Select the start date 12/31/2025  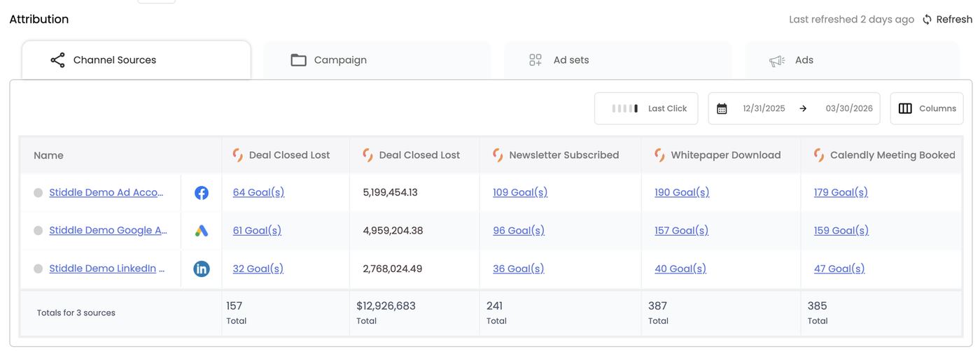[x=764, y=108]
